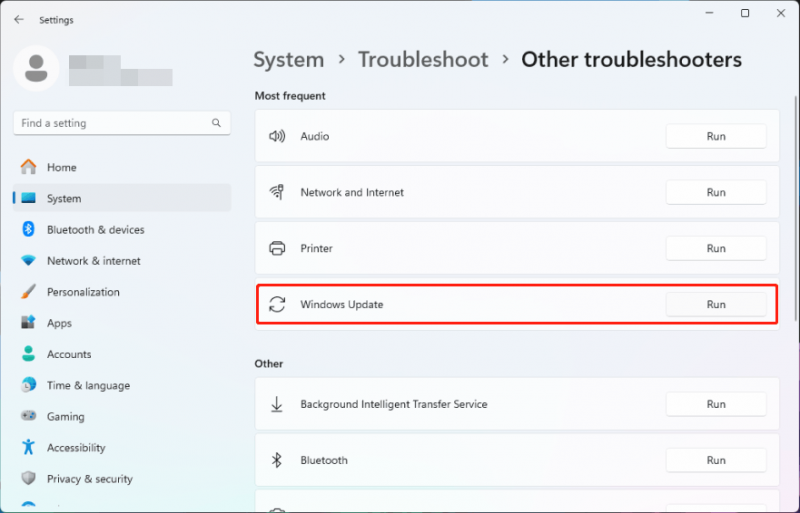Click the Gaming controller icon
Screen dimensions: 800x513
pyautogui.click(x=29, y=416)
